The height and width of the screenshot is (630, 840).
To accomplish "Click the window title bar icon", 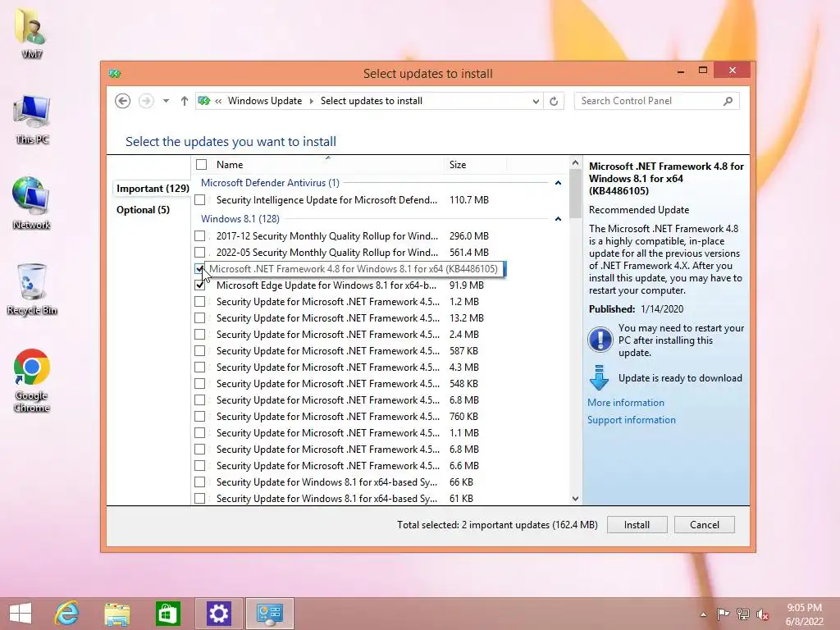I will point(115,73).
